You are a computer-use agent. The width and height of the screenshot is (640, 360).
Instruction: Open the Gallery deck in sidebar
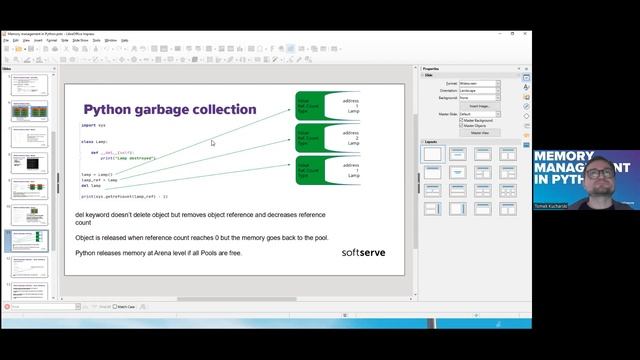click(x=526, y=97)
